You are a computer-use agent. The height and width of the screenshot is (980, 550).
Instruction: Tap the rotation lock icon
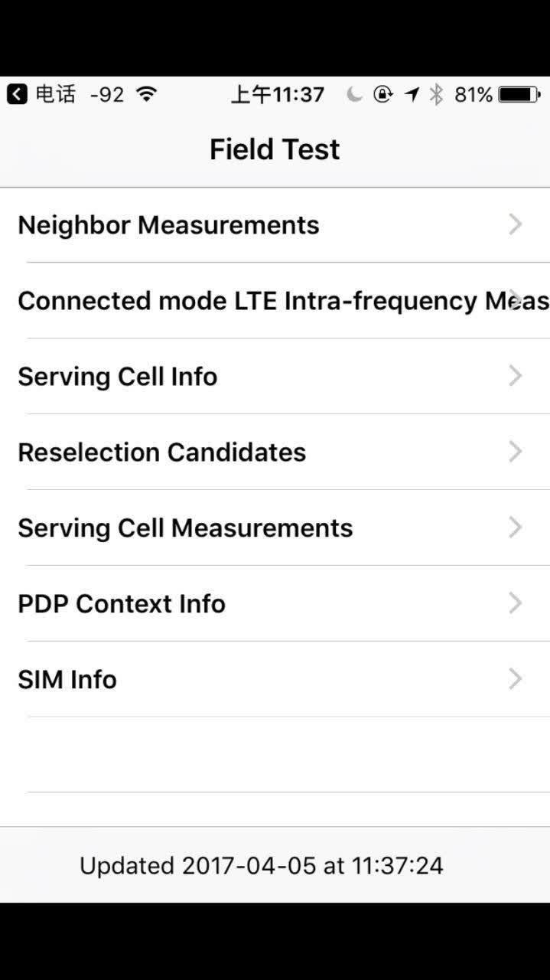point(382,94)
